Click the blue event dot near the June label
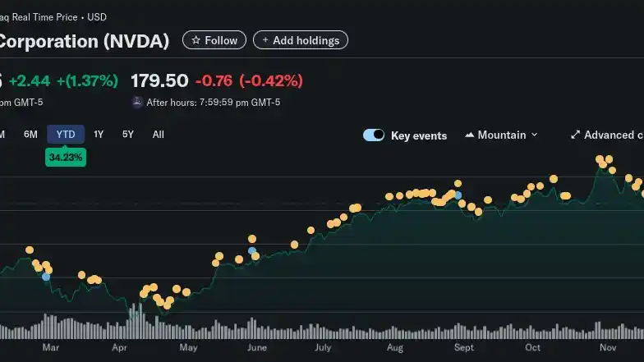The width and height of the screenshot is (644, 362). pos(252,250)
